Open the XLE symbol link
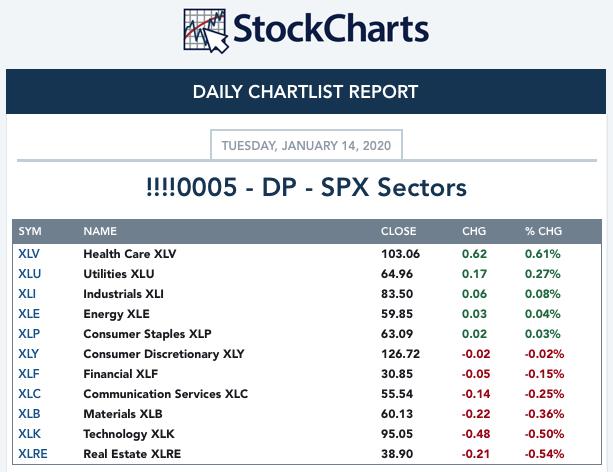The width and height of the screenshot is (613, 472). 29,314
